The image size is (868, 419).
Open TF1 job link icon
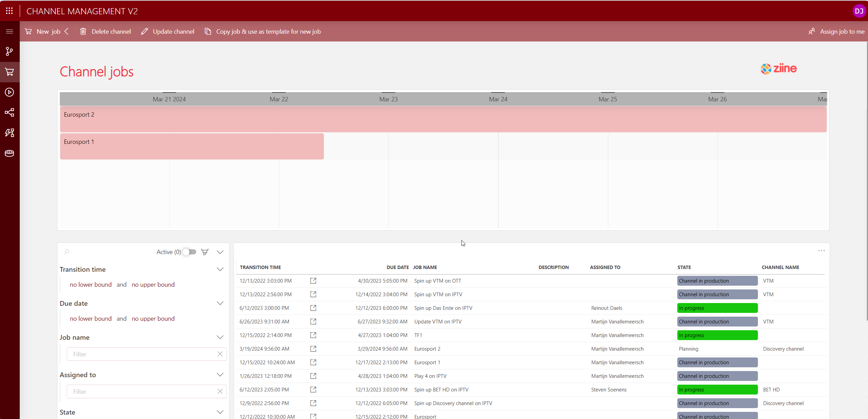[313, 335]
